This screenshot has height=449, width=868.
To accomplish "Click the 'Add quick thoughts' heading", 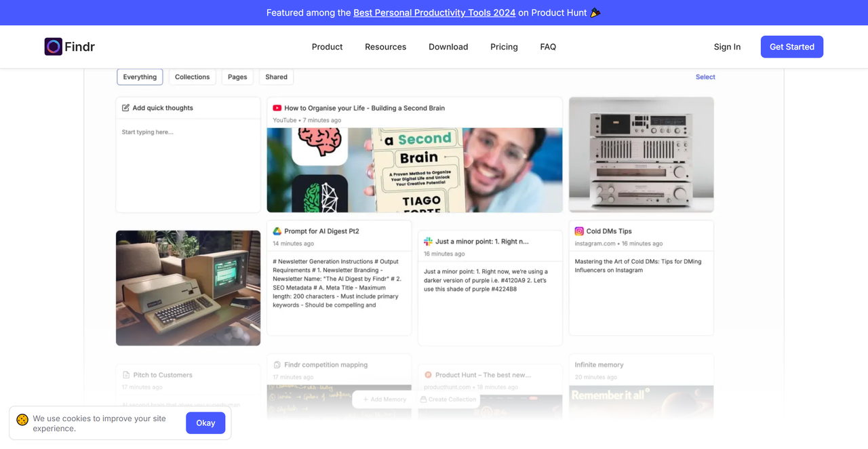I will (163, 108).
